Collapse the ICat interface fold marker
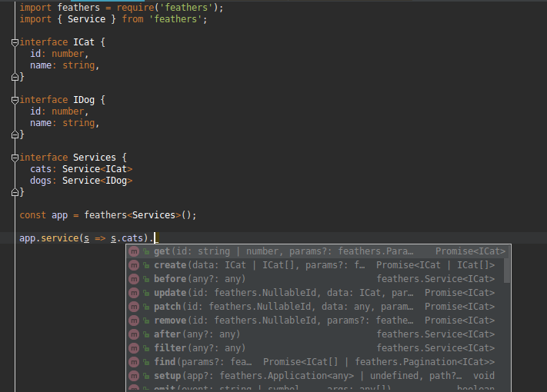Image resolution: width=547 pixels, height=392 pixels. 15,42
